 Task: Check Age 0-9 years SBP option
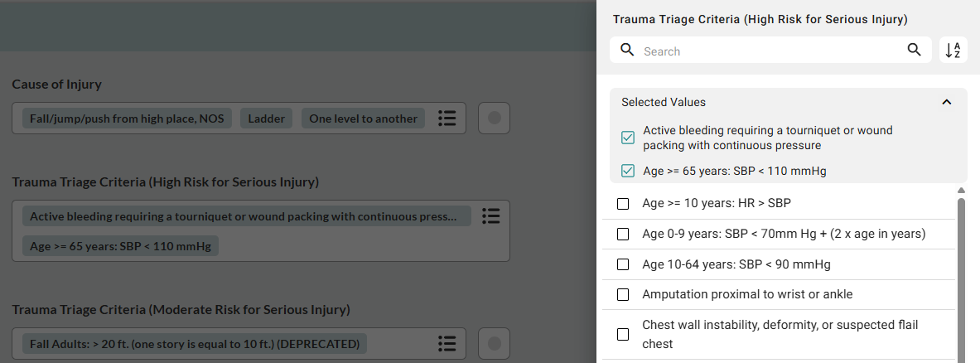point(624,234)
